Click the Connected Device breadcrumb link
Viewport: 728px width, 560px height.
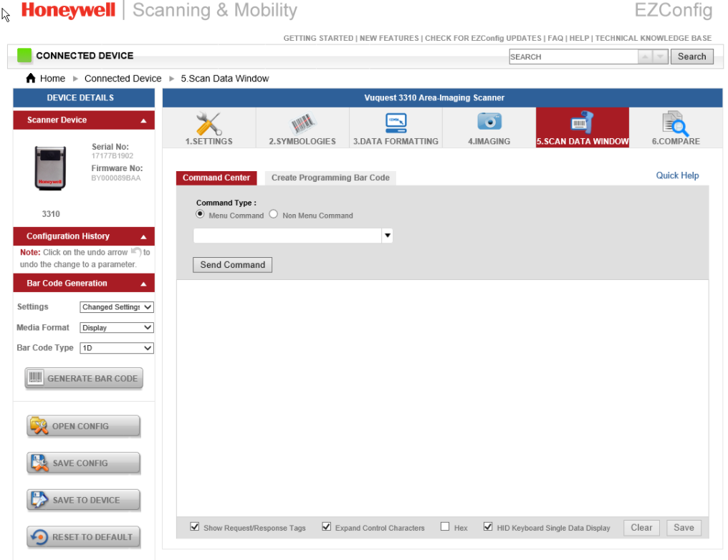pyautogui.click(x=123, y=78)
